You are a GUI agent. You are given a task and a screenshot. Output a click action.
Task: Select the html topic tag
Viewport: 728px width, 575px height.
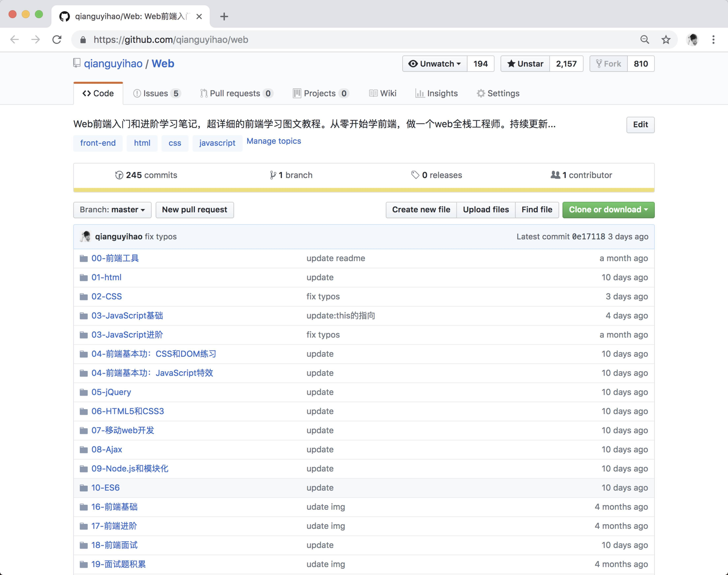coord(142,143)
